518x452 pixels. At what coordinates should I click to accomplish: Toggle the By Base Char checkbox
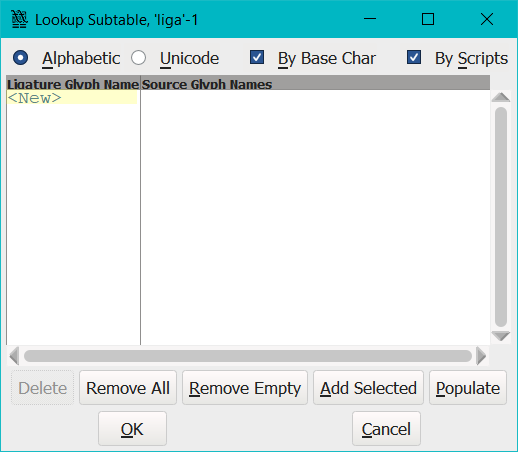point(257,57)
